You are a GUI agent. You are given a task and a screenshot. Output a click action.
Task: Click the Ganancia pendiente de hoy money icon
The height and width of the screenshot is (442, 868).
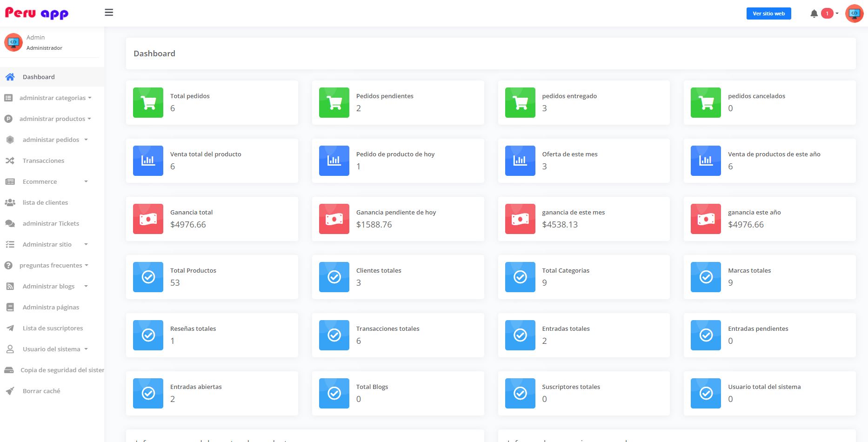point(334,219)
